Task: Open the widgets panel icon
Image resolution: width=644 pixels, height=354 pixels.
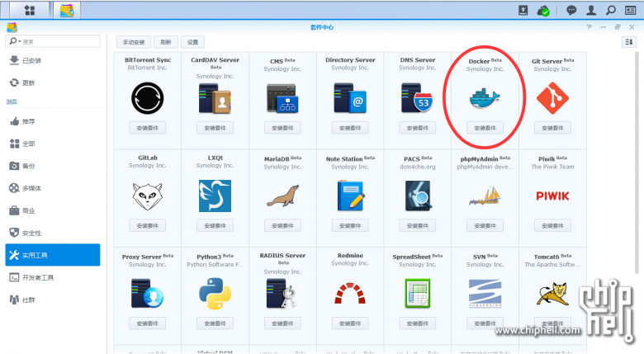Action: pos(631,10)
